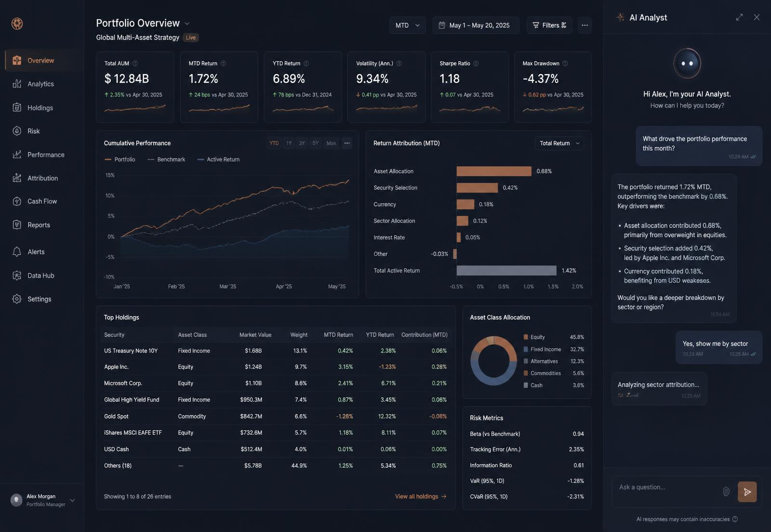Open the Risk sidebar icon

point(17,131)
